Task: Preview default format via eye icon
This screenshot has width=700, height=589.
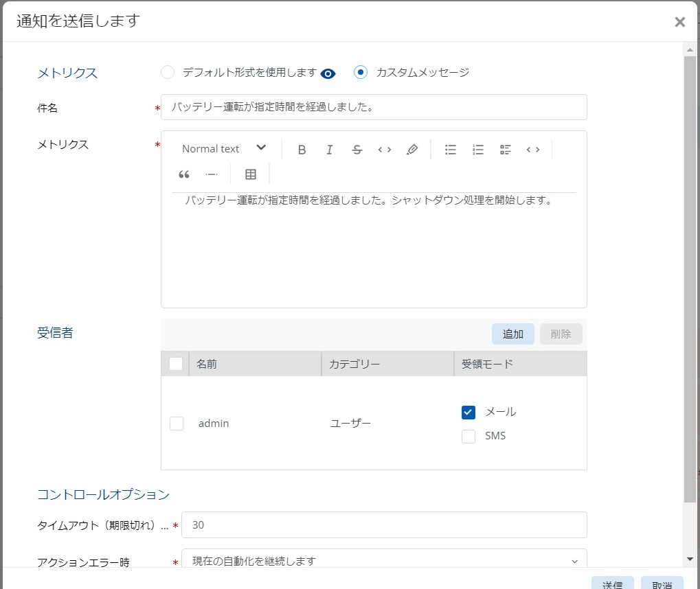Action: (x=328, y=73)
